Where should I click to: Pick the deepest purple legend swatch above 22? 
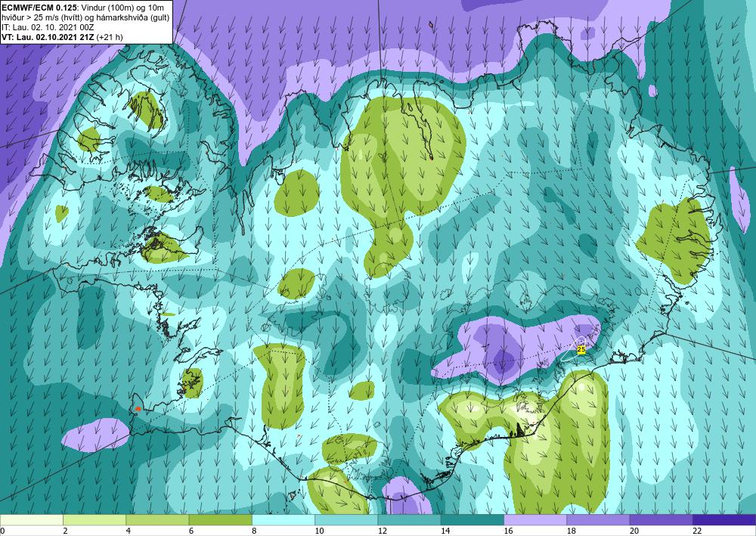pyautogui.click(x=724, y=519)
